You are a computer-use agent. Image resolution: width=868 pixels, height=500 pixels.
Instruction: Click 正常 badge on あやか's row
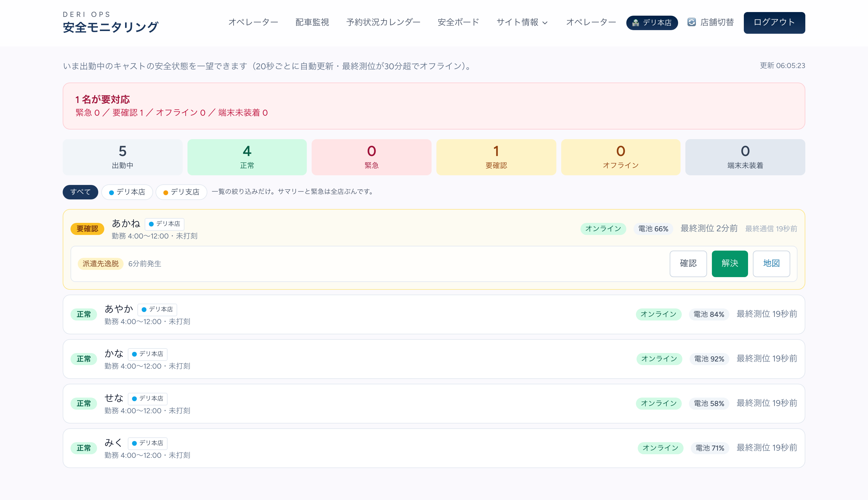(x=83, y=314)
